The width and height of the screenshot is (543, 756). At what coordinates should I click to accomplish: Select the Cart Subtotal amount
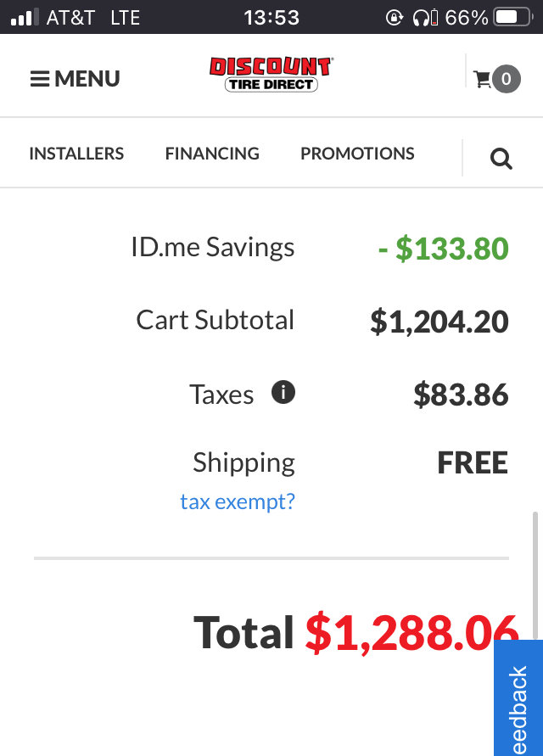[439, 322]
